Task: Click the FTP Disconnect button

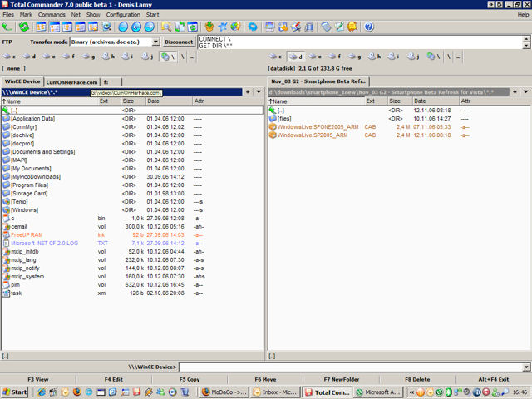Action: pyautogui.click(x=179, y=42)
